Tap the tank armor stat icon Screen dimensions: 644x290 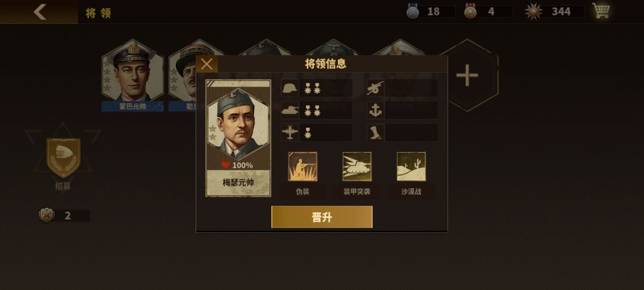click(290, 110)
